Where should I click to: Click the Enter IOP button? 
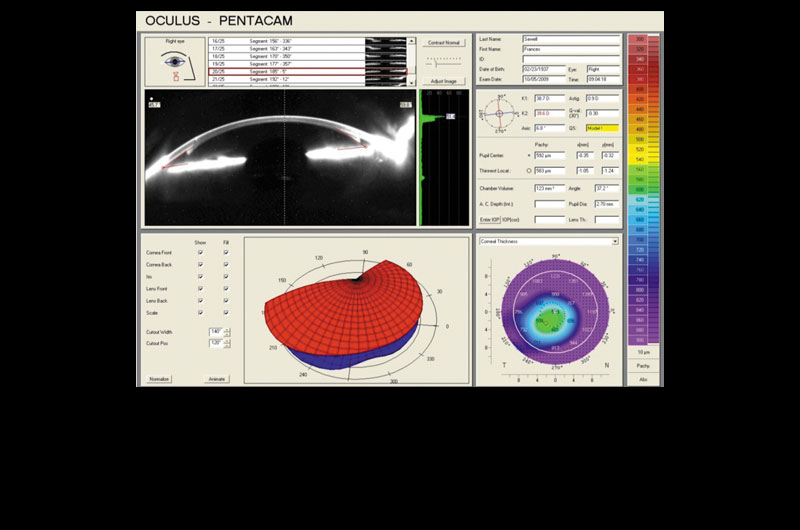pos(489,219)
